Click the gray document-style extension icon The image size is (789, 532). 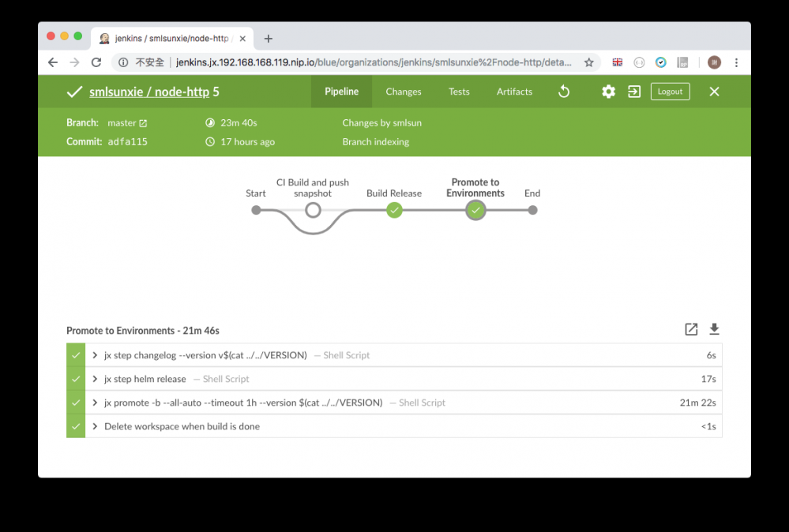tap(682, 62)
